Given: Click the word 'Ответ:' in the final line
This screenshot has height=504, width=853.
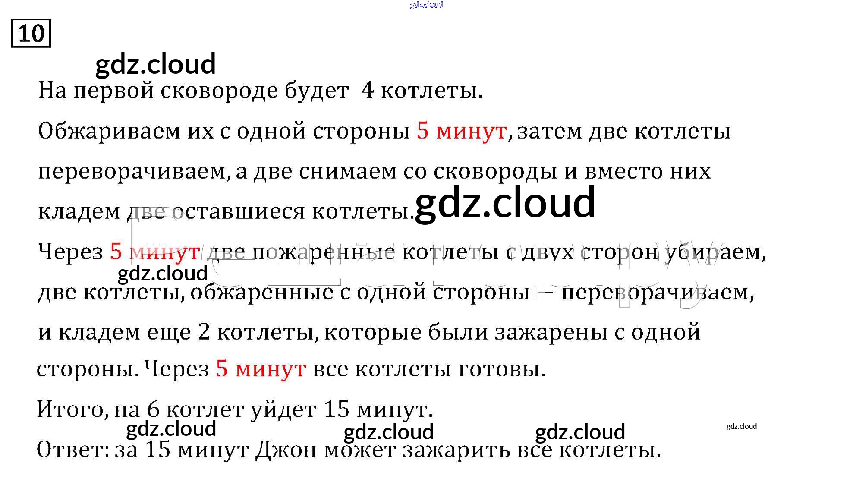Looking at the screenshot, I should pos(73,450).
